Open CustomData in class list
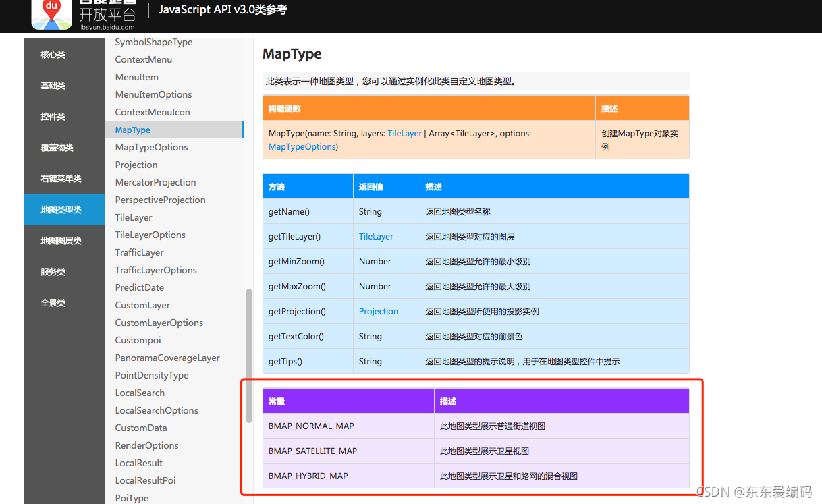The image size is (822, 504). coord(141,428)
